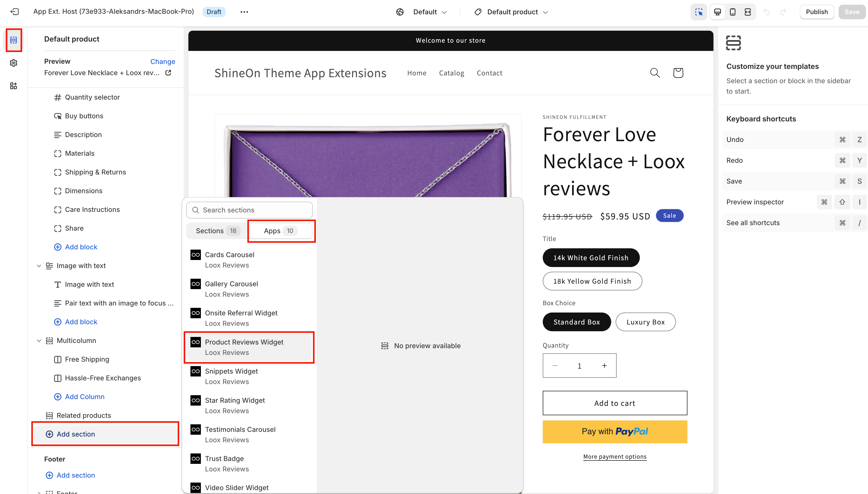Select Standard Box option
This screenshot has width=868, height=494.
coord(576,322)
